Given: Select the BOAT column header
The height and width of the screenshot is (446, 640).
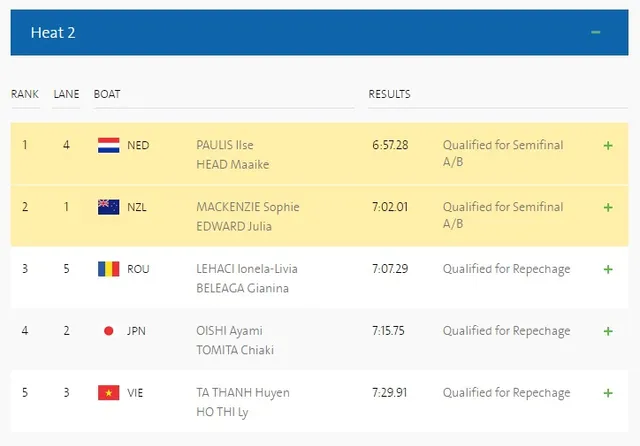Looking at the screenshot, I should tap(107, 94).
